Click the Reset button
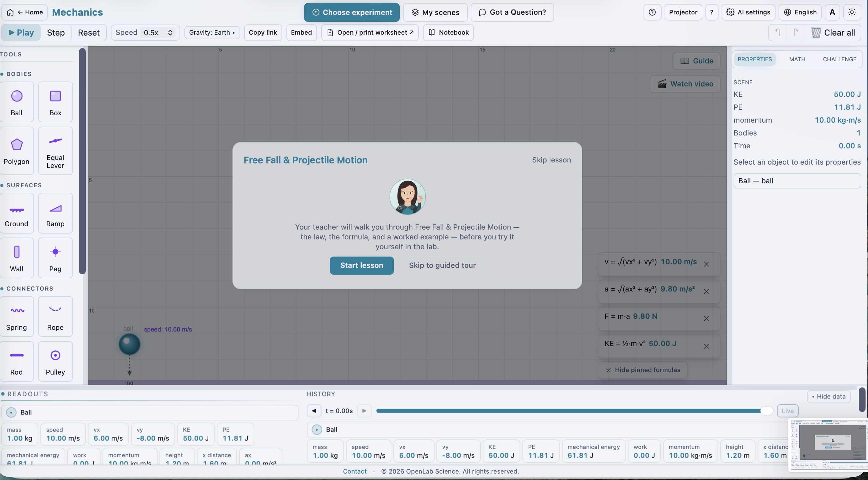Image resolution: width=868 pixels, height=480 pixels. point(89,32)
